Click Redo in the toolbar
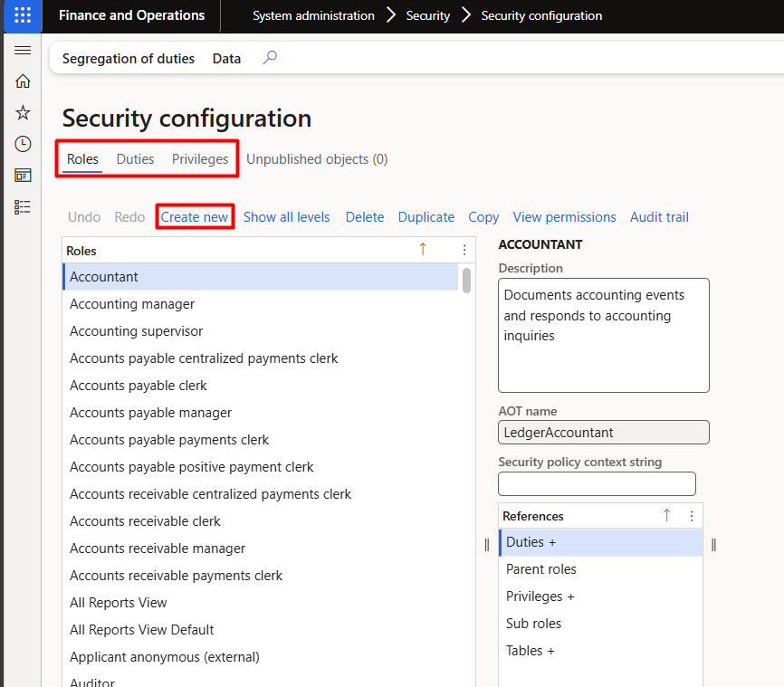Viewport: 784px width, 687px height. pos(129,217)
